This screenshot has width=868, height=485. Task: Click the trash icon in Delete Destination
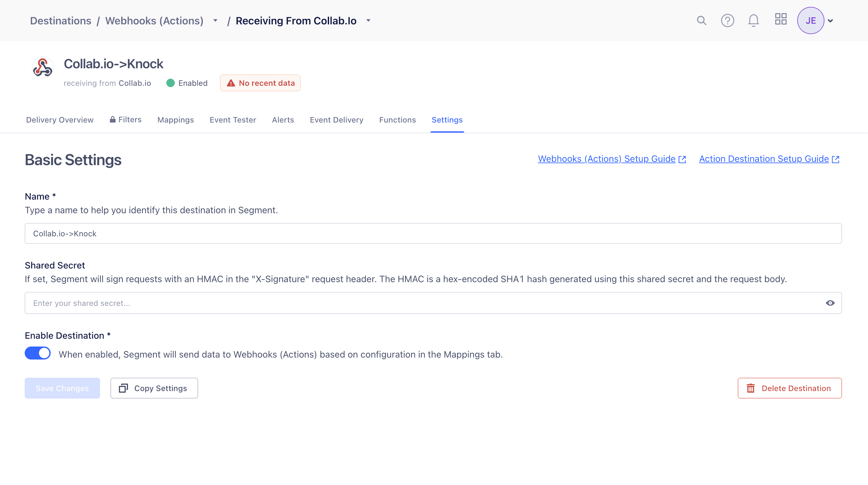[751, 388]
